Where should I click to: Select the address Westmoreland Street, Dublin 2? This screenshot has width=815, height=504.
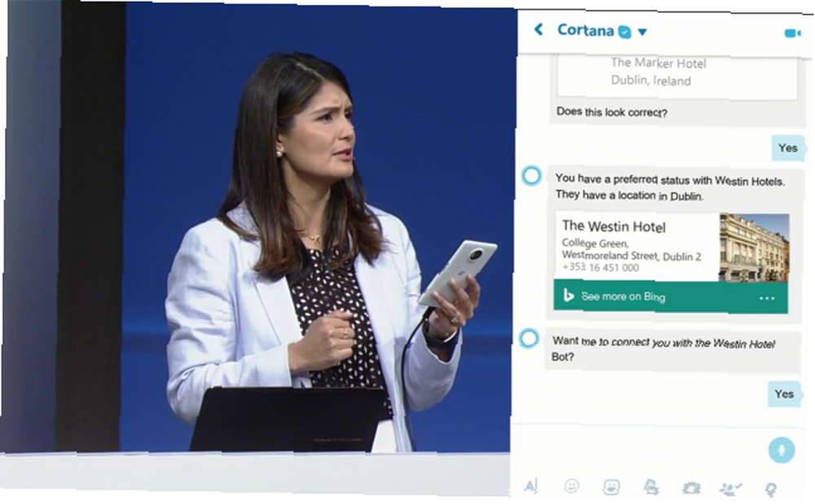pos(631,256)
